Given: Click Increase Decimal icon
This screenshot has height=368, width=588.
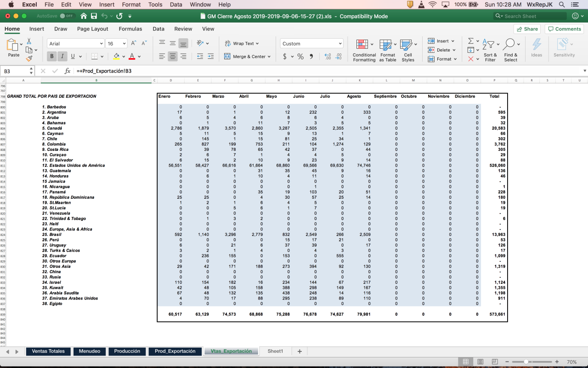Looking at the screenshot, I should (x=328, y=57).
